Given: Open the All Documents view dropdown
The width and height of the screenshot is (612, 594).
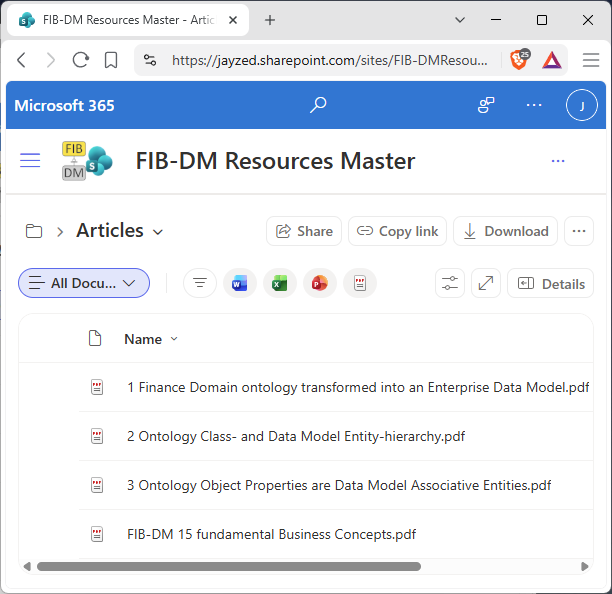Looking at the screenshot, I should (x=84, y=283).
